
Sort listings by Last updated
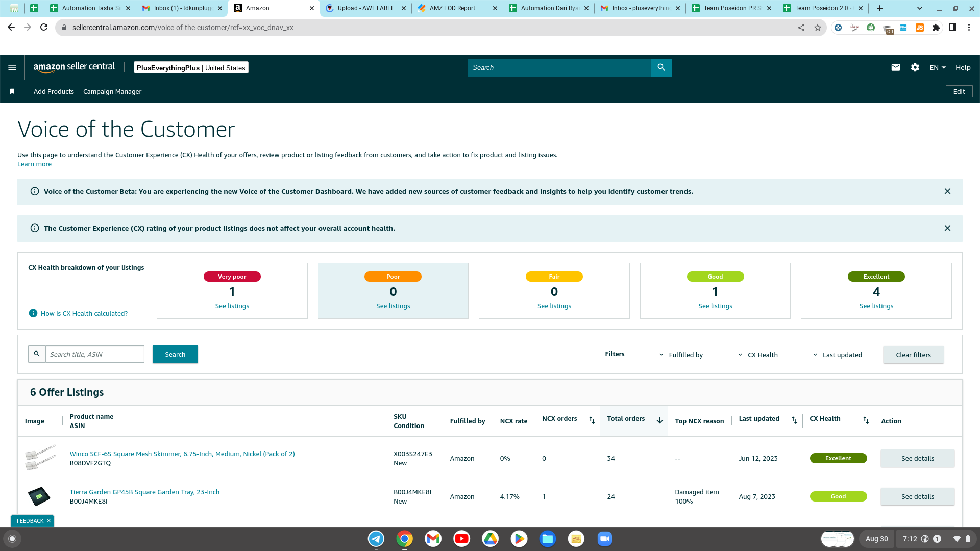point(794,420)
